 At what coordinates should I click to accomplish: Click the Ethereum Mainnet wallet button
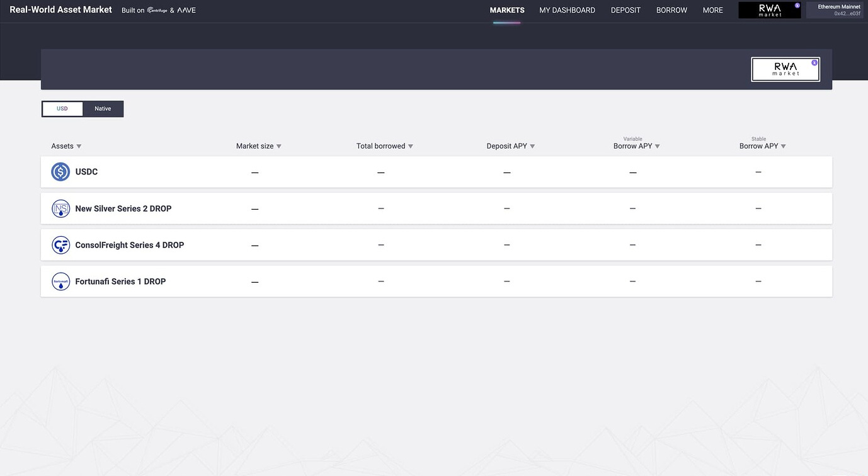[x=835, y=10]
